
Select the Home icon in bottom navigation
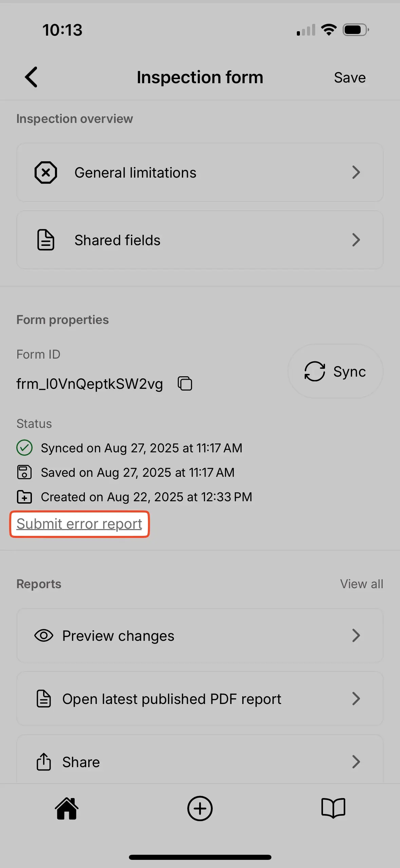pyautogui.click(x=66, y=808)
